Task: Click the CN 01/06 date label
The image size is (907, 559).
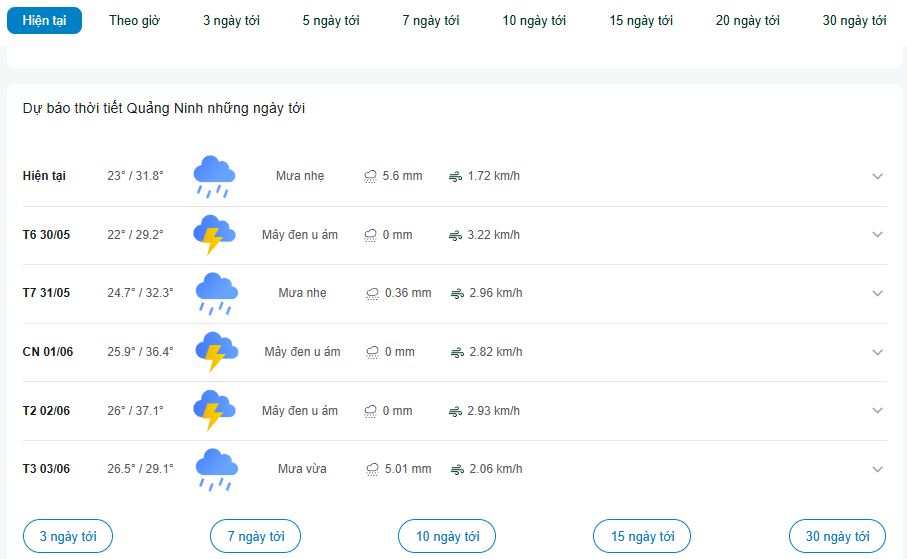Action: pos(48,352)
